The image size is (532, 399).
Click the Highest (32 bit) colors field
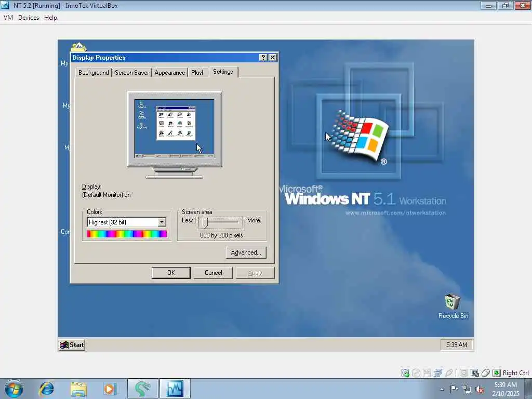click(x=126, y=222)
